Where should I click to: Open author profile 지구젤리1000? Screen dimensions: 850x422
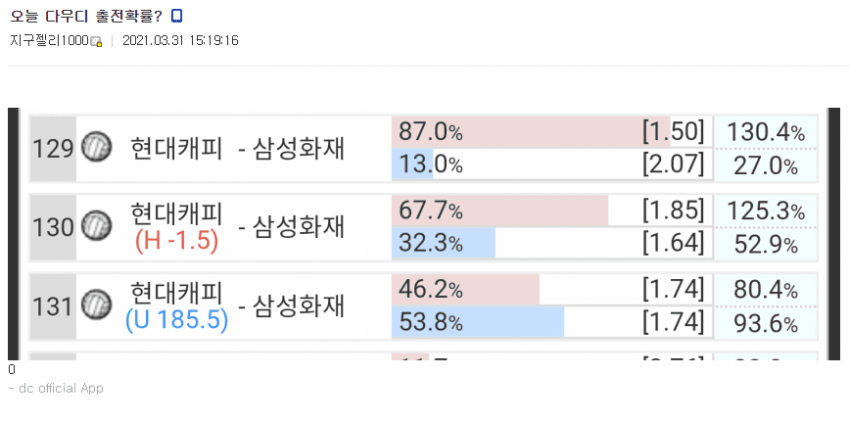click(48, 41)
